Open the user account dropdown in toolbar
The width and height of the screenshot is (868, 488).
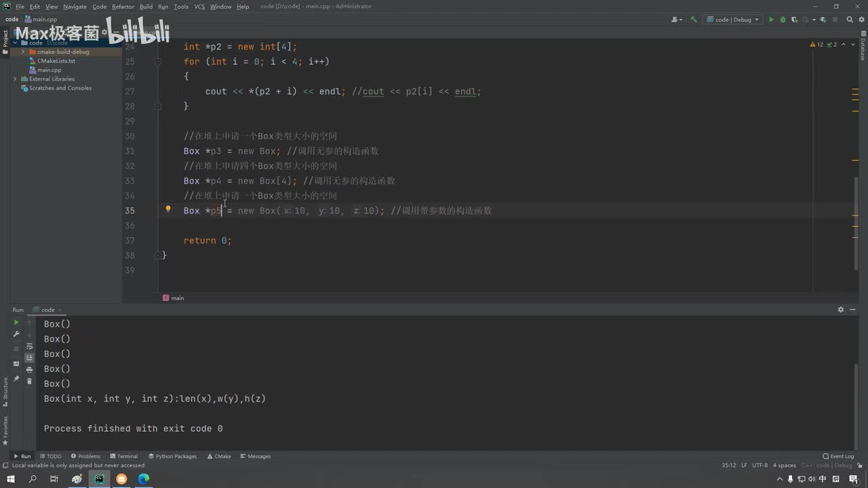[x=676, y=20]
